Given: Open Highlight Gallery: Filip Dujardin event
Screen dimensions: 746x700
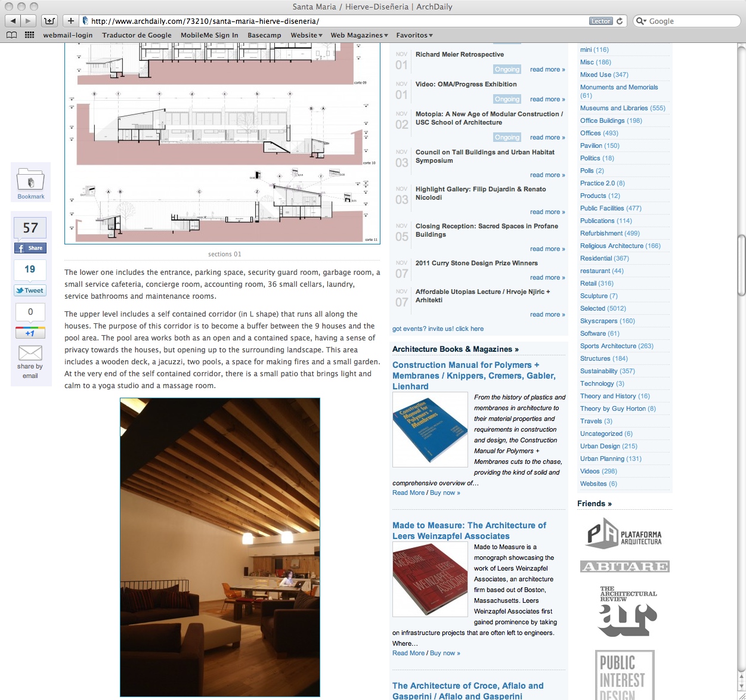Looking at the screenshot, I should pyautogui.click(x=481, y=193).
